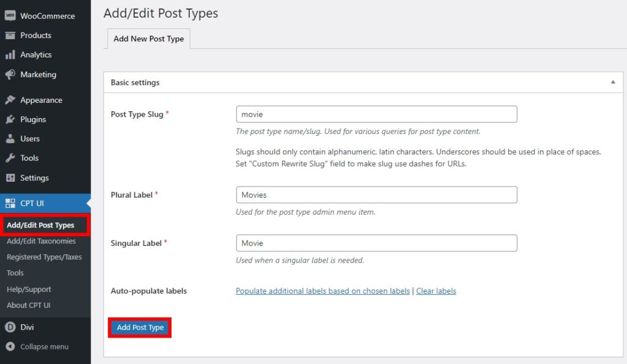The width and height of the screenshot is (627, 364).
Task: Click the Marketing megaphone icon
Action: coord(10,74)
